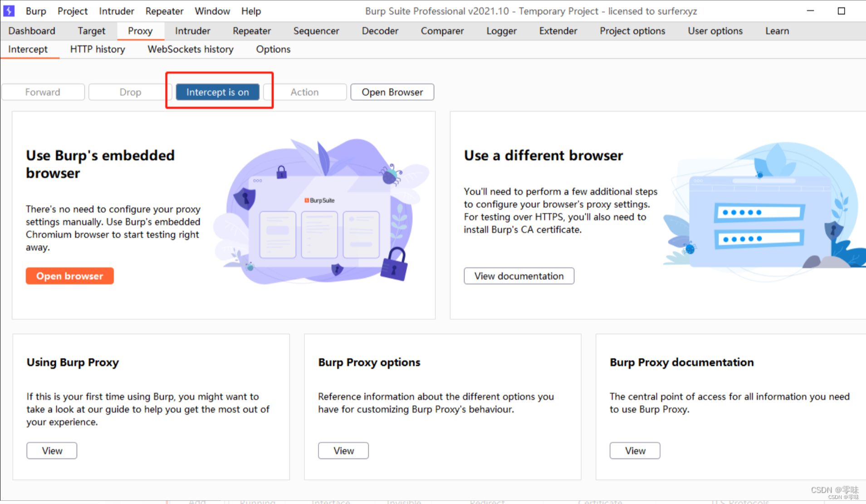Click the Drop button
The width and height of the screenshot is (866, 504).
pyautogui.click(x=130, y=92)
